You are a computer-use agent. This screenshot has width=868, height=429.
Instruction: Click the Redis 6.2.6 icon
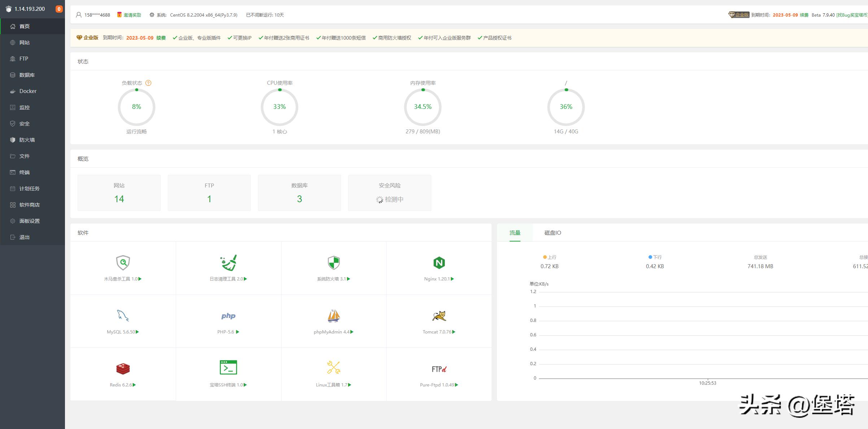pos(123,368)
